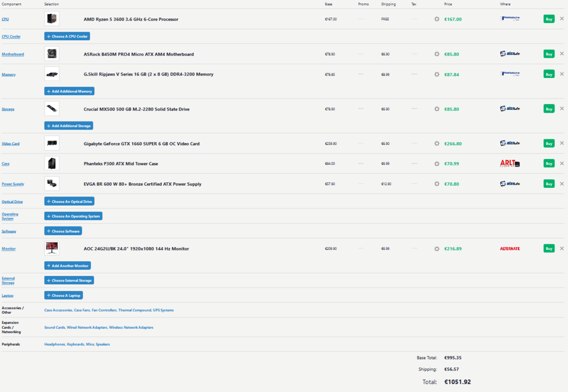Open price settings gear for CPU row
Screen dimensions: 568x392
click(x=437, y=19)
